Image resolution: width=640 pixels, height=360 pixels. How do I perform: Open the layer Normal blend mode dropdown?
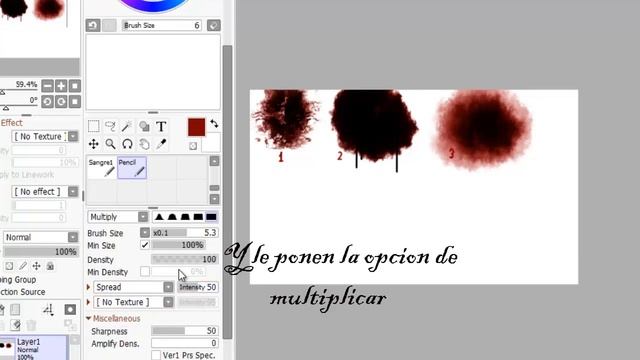pos(40,237)
